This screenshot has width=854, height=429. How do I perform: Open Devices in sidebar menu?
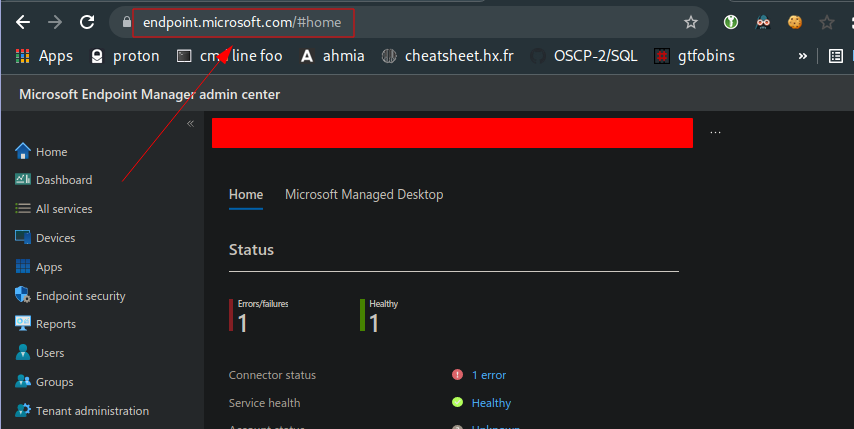point(56,238)
